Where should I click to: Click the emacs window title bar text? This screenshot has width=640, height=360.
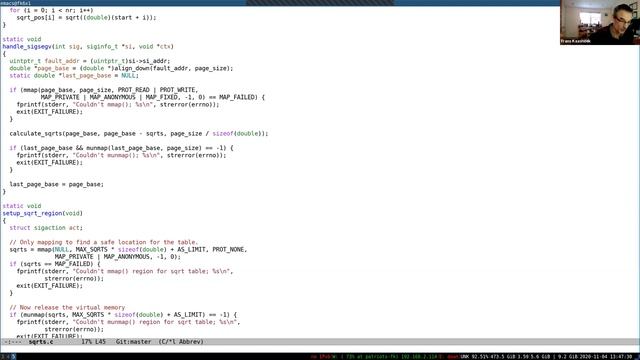(x=16, y=3)
